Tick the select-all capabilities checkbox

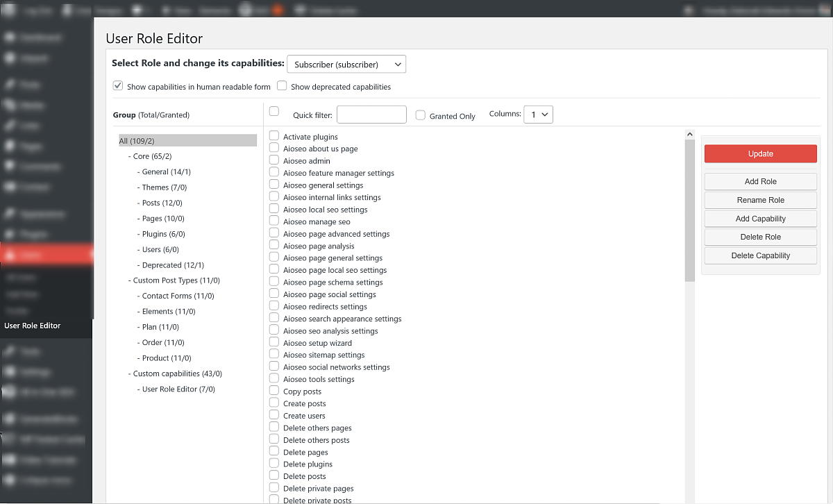[x=274, y=112]
